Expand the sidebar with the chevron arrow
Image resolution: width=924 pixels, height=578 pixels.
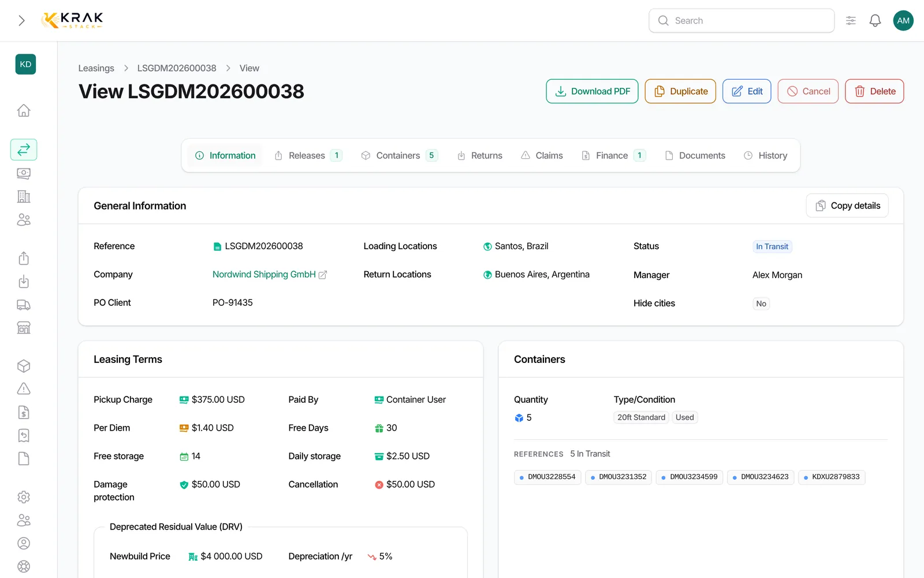click(x=21, y=21)
